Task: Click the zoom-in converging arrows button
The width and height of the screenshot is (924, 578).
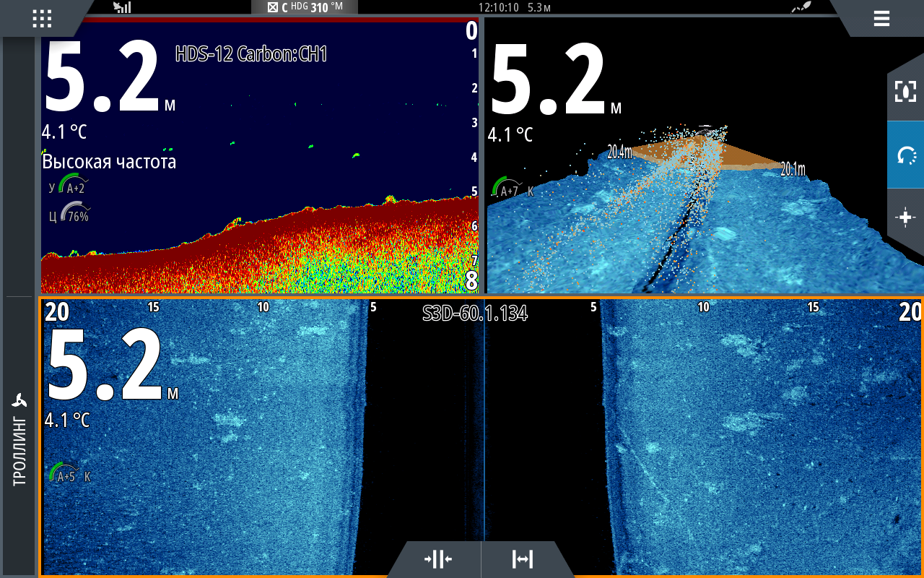Action: point(437,559)
